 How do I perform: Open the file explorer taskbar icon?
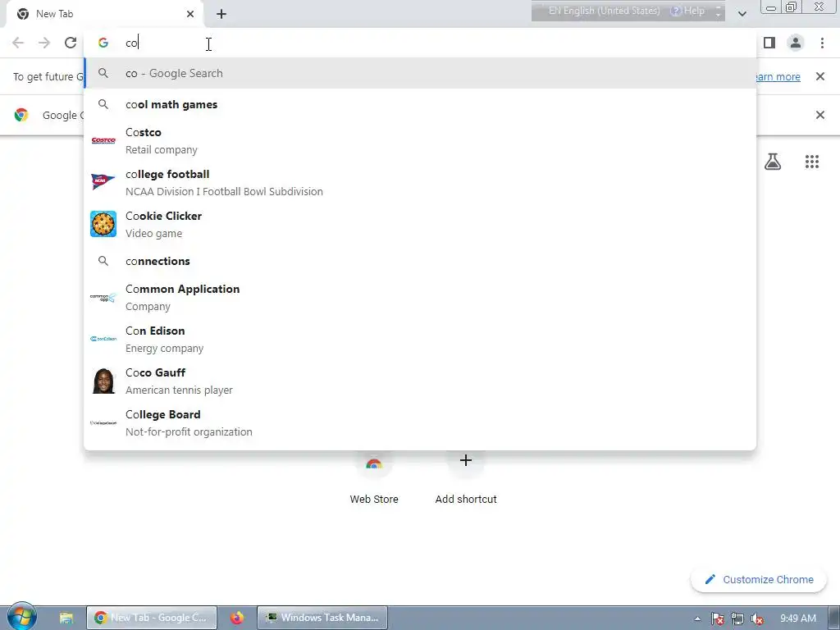(66, 618)
